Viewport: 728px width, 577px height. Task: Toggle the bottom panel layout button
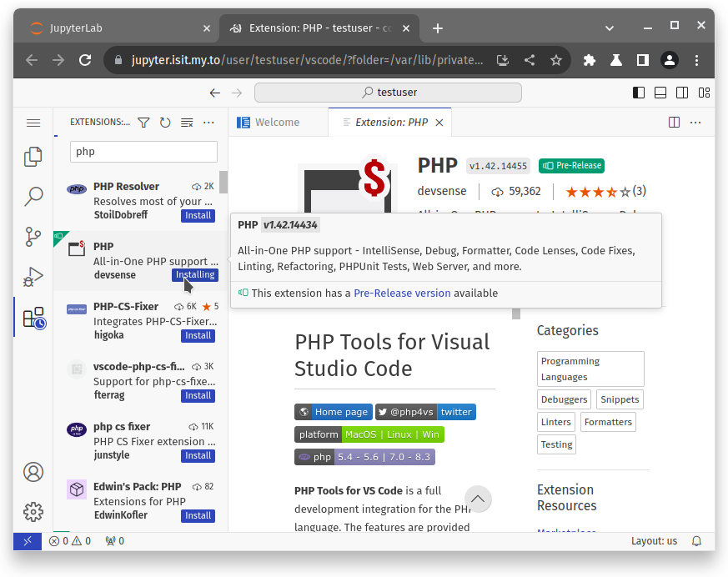(x=660, y=93)
